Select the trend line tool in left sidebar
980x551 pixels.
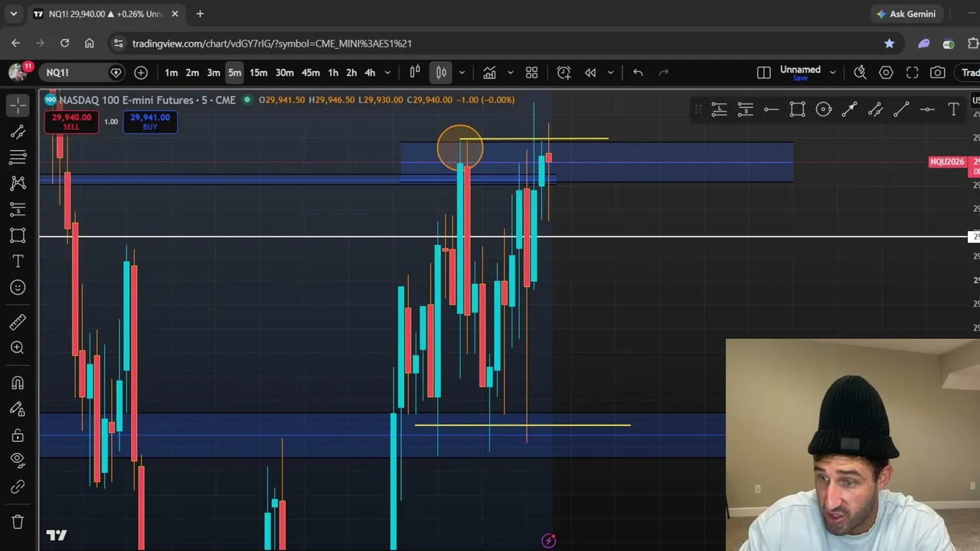pos(18,132)
